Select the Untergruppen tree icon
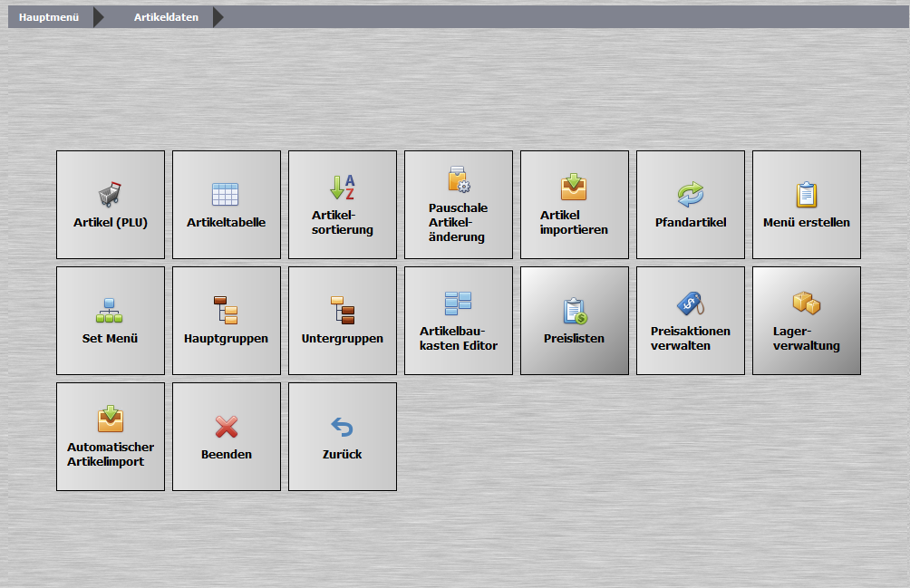Screen dimensions: 910x588 (343, 310)
